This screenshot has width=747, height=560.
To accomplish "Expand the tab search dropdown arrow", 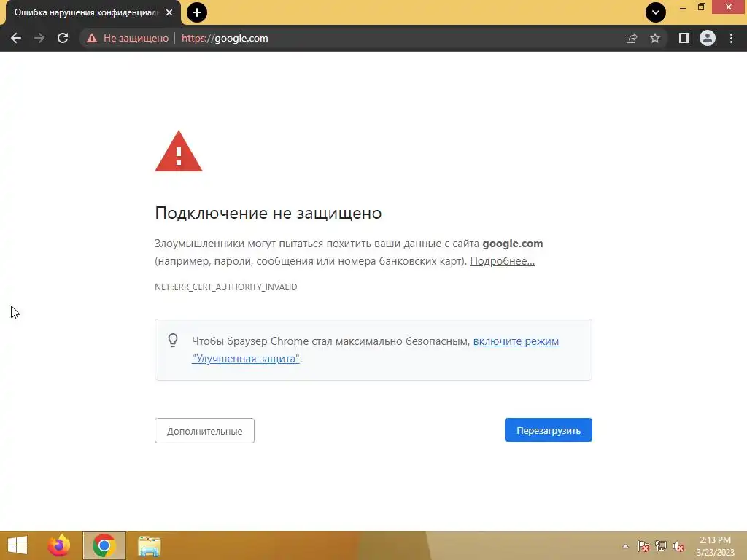I will click(x=656, y=12).
